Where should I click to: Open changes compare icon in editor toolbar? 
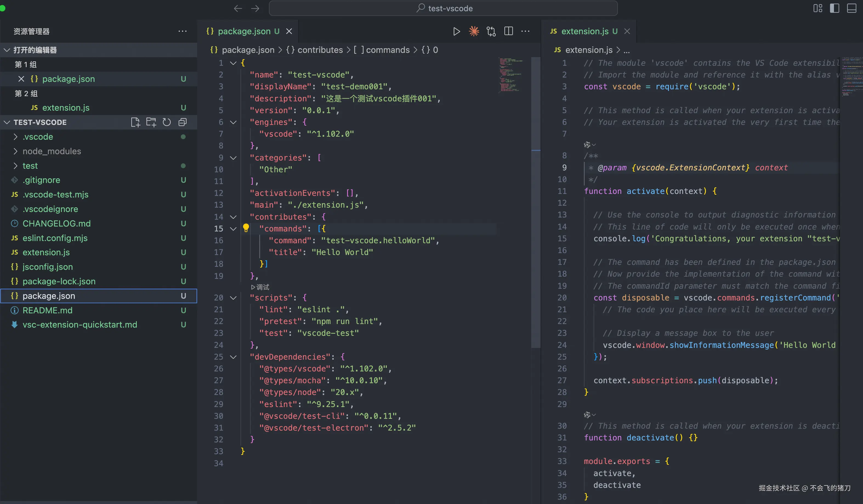click(491, 31)
